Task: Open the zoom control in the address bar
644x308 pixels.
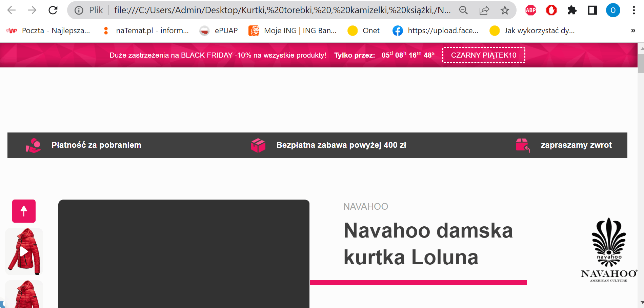Action: (463, 11)
